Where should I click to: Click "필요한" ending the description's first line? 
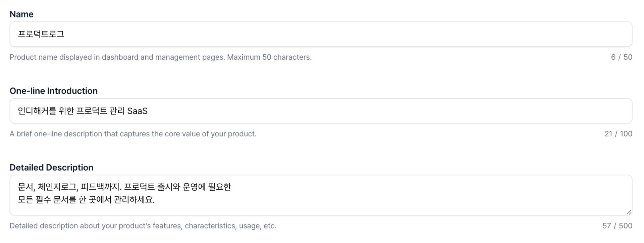pyautogui.click(x=219, y=187)
